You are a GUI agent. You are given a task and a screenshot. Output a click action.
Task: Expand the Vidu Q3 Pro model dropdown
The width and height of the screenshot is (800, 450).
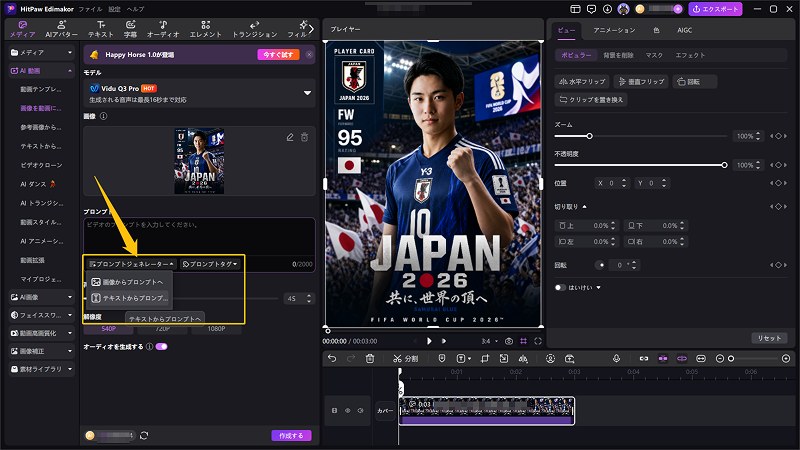(307, 93)
